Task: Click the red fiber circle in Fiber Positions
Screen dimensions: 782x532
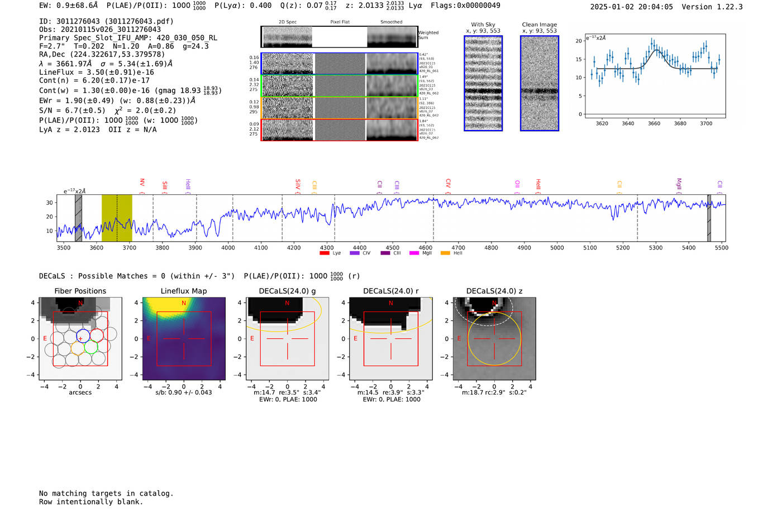Action: click(97, 336)
